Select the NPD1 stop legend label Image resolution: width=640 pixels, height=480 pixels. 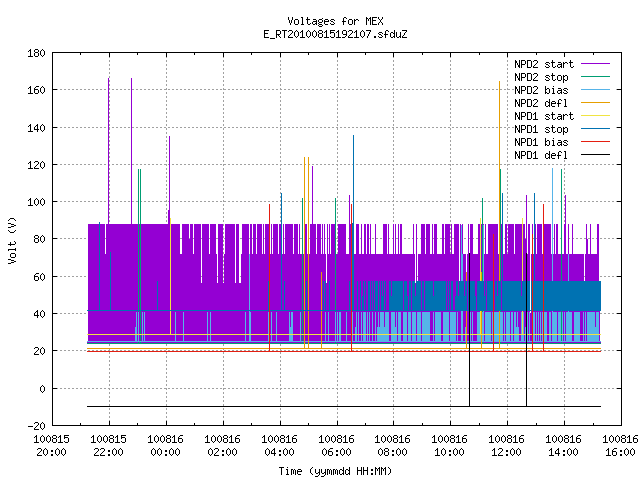click(x=541, y=129)
